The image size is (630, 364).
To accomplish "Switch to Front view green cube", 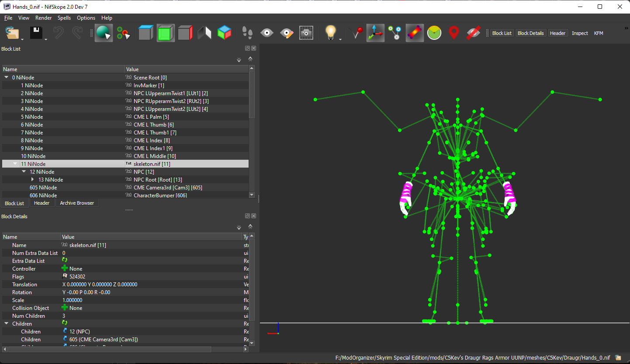I will pyautogui.click(x=166, y=33).
